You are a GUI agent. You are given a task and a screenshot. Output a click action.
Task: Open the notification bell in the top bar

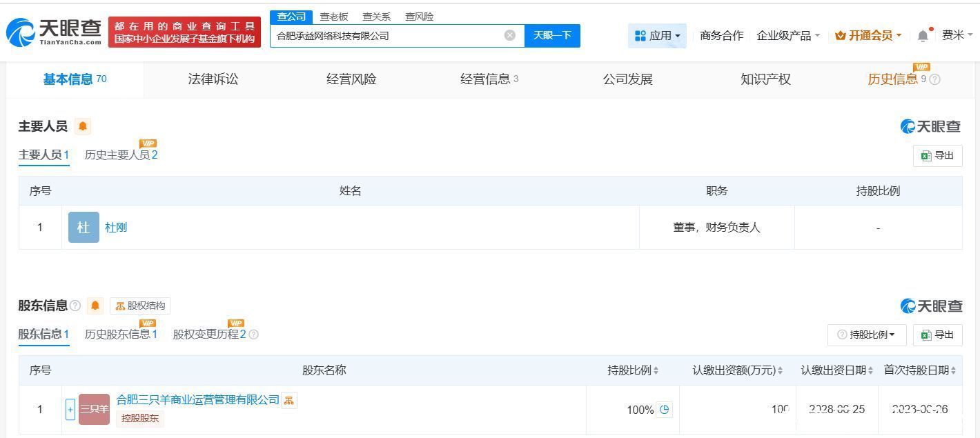[923, 35]
